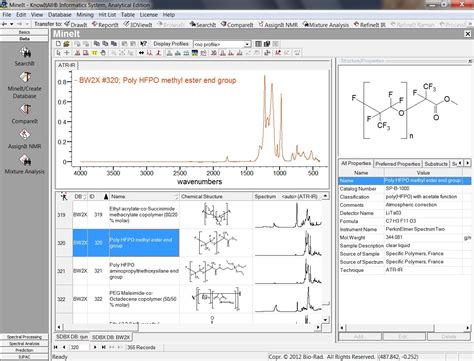Click the colorful spectrum map icon
Image resolution: width=474 pixels, height=361 pixels.
(195, 53)
